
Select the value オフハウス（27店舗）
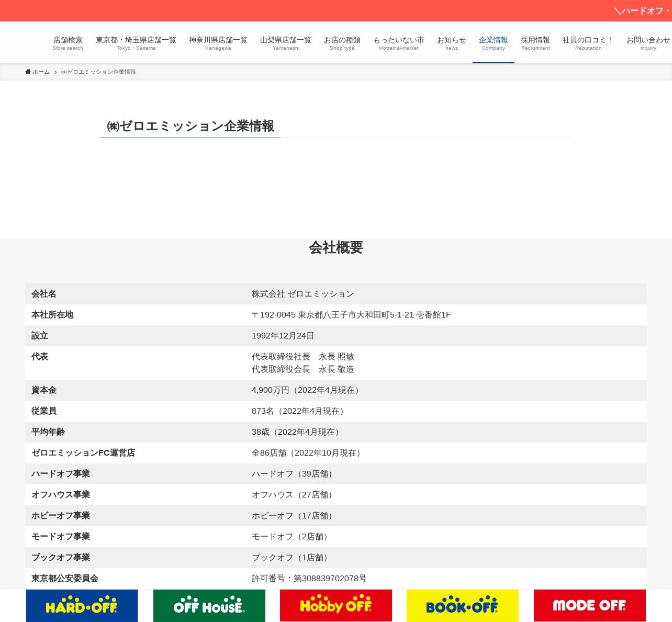pyautogui.click(x=294, y=495)
